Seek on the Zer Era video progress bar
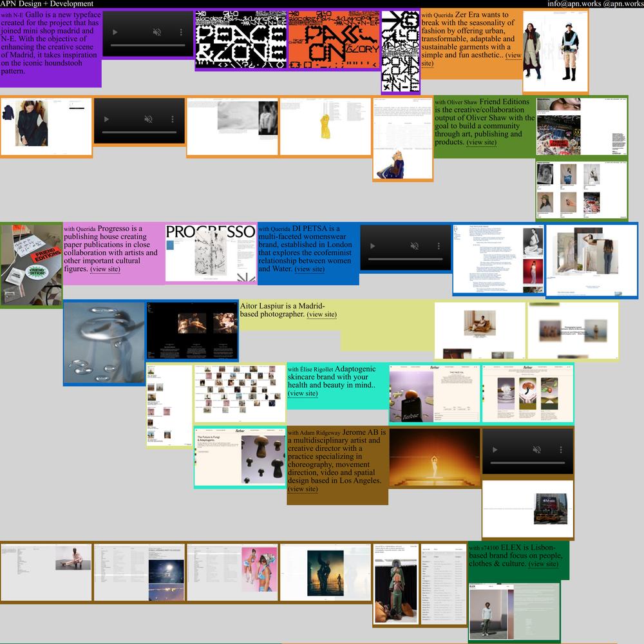644x644 pixels. [x=139, y=132]
